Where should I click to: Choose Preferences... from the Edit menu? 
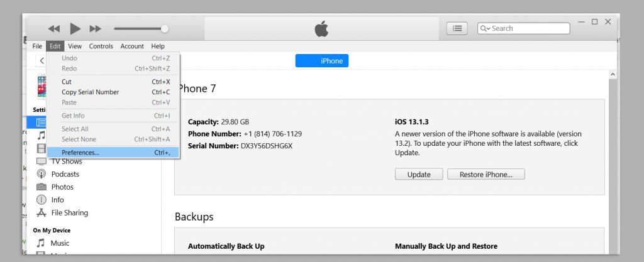[80, 152]
